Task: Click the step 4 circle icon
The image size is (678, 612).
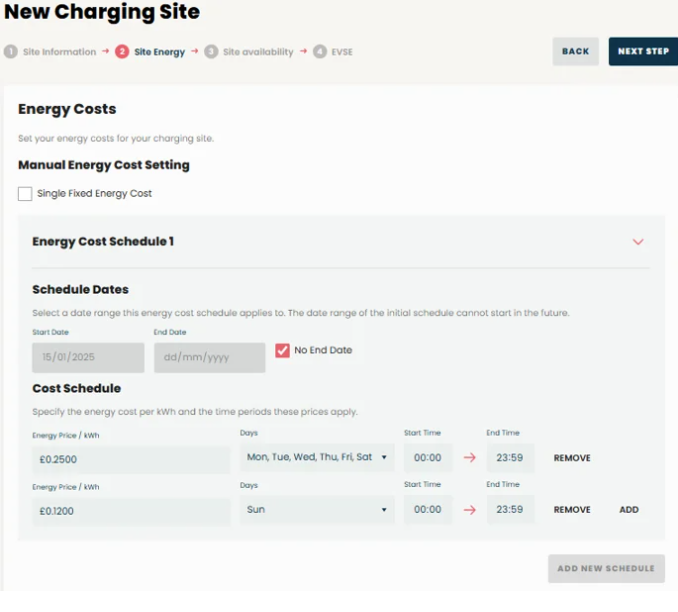Action: pos(320,52)
